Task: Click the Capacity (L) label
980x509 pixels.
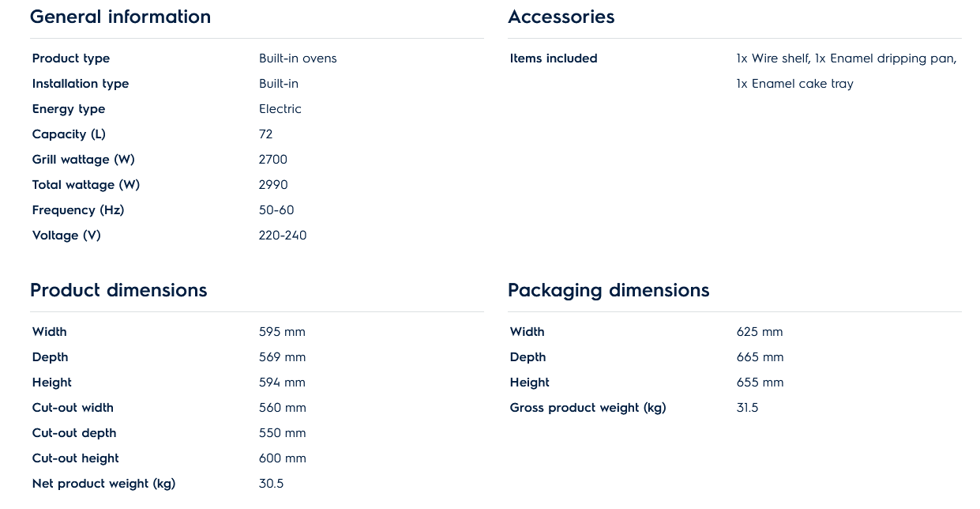Action: tap(69, 134)
